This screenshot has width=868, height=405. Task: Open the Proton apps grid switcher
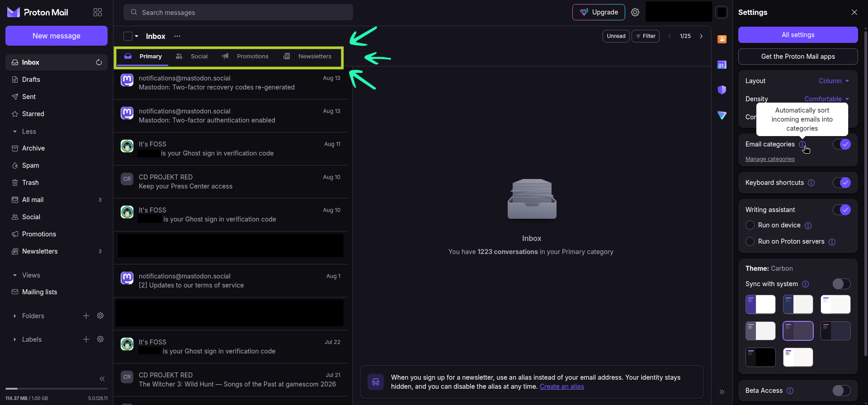point(98,12)
